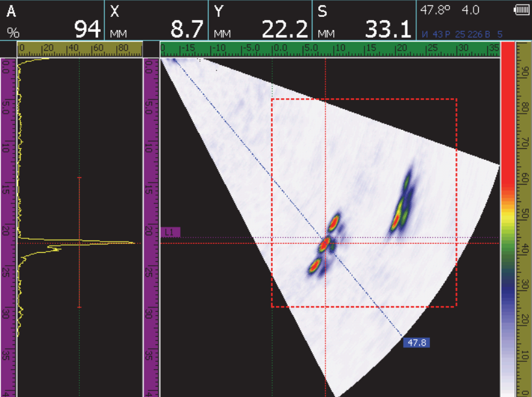Image resolution: width=532 pixels, height=397 pixels.
Task: Click the battery level icon
Action: (520, 10)
